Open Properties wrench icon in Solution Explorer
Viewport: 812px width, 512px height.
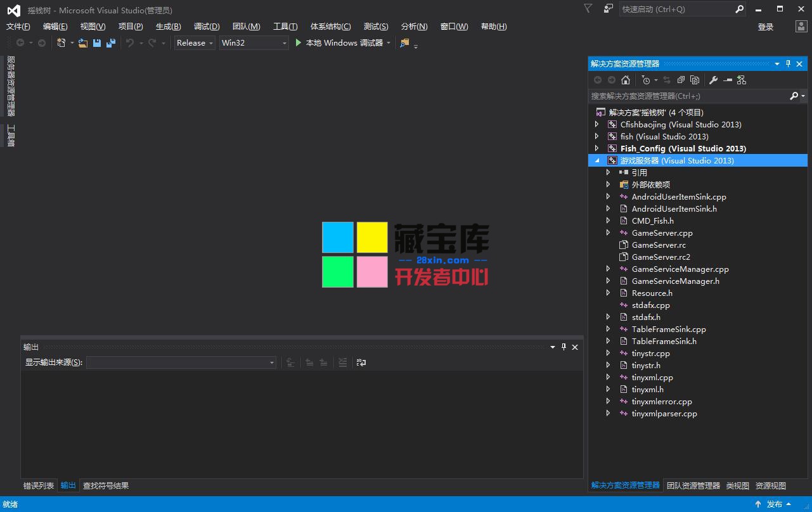tap(713, 80)
